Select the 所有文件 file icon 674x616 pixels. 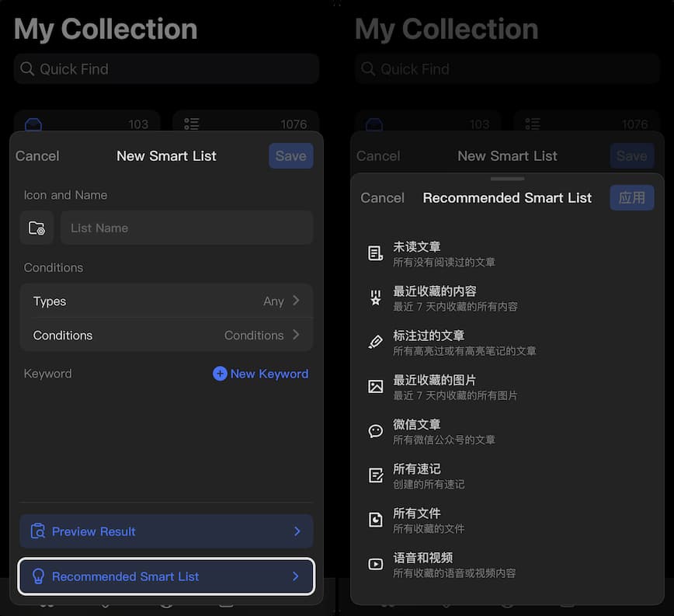click(x=375, y=518)
